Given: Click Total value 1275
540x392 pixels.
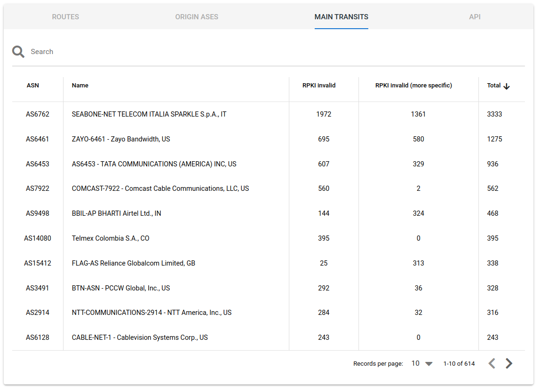Looking at the screenshot, I should pyautogui.click(x=494, y=139).
